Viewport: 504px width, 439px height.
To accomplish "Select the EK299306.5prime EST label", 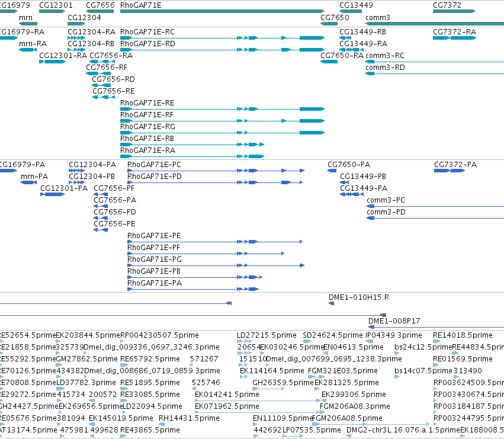I will (x=354, y=395).
